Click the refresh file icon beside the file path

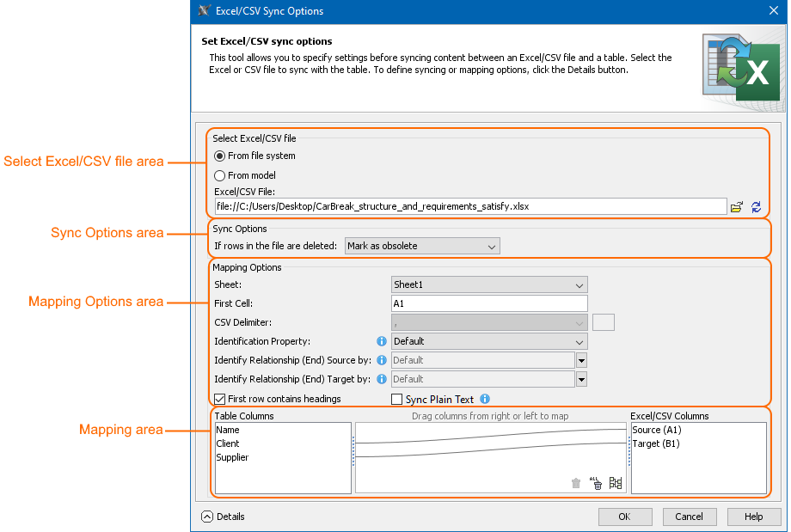756,207
